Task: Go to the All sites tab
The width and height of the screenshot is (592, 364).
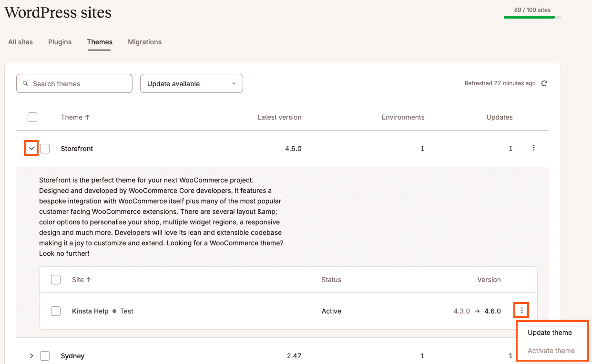Action: click(x=20, y=42)
